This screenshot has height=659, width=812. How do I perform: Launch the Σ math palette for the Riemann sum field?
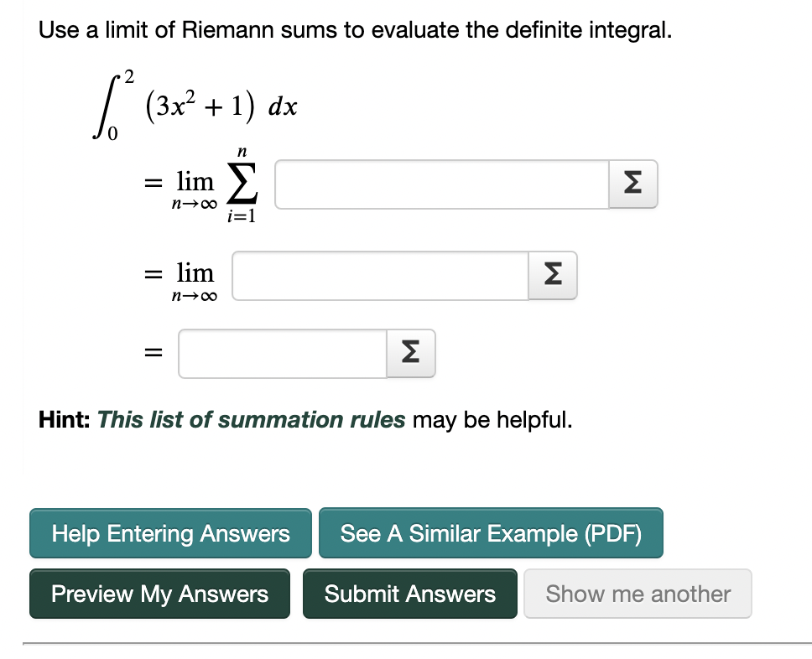[632, 184]
